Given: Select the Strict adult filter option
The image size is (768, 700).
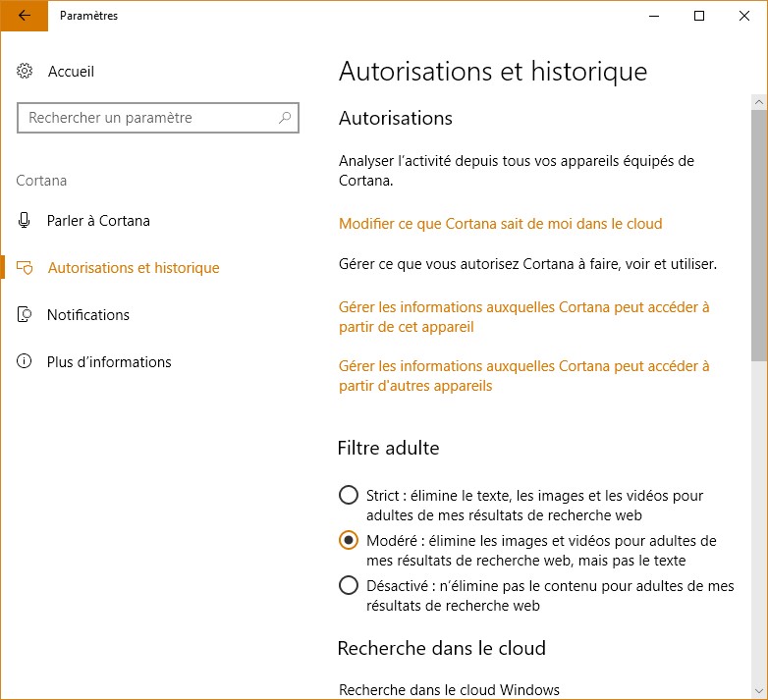Looking at the screenshot, I should [348, 495].
